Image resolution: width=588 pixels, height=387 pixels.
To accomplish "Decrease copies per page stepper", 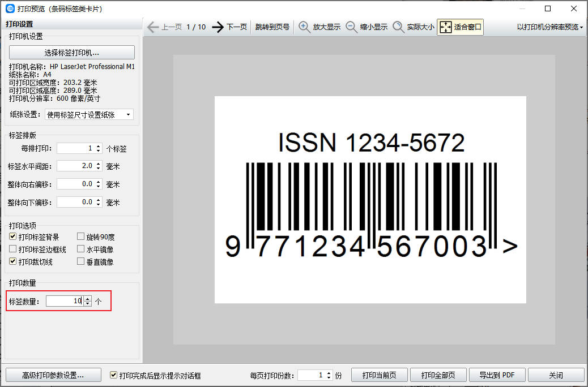I will pyautogui.click(x=329, y=377).
